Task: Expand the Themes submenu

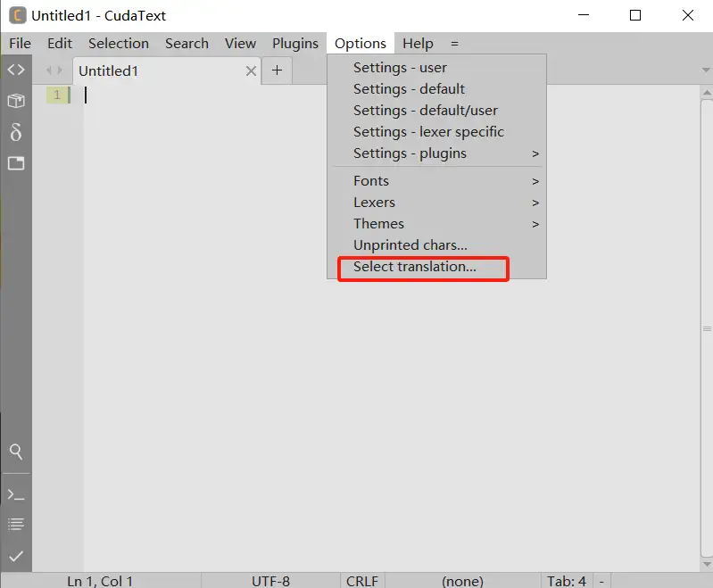Action: 436,223
